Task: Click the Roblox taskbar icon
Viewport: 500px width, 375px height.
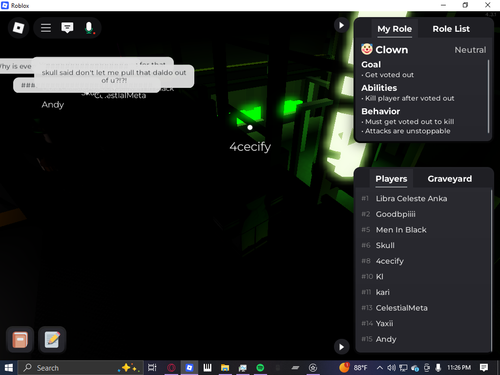Action: [x=189, y=368]
